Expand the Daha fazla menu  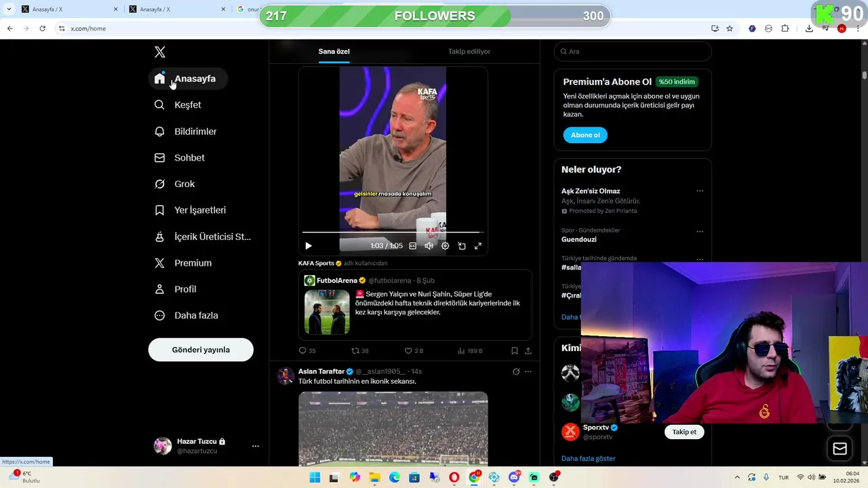pos(186,316)
